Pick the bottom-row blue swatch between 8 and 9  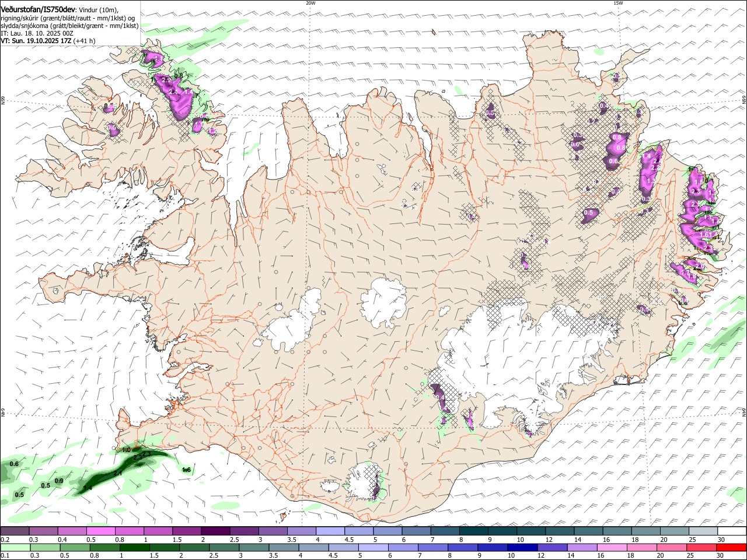click(x=463, y=547)
